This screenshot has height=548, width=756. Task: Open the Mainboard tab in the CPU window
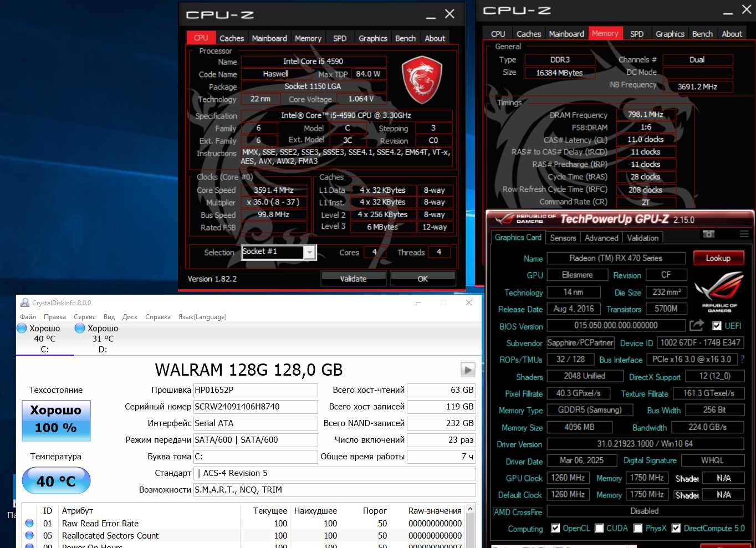click(269, 38)
